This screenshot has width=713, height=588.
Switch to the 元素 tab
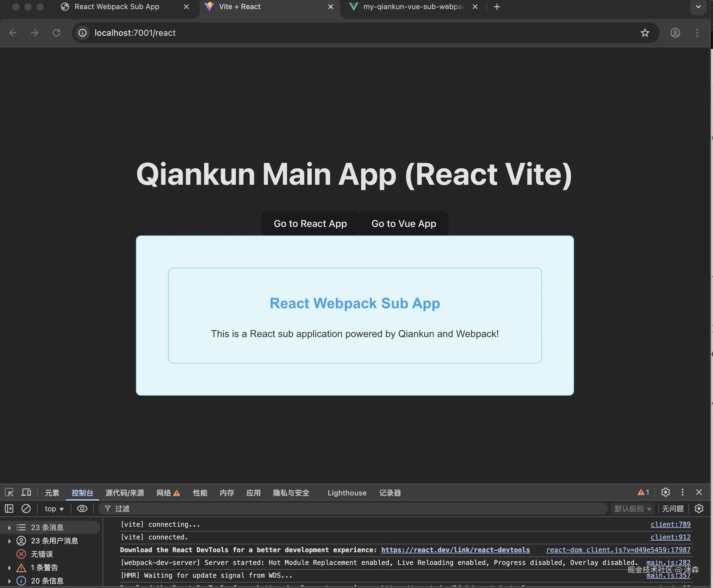click(x=52, y=493)
